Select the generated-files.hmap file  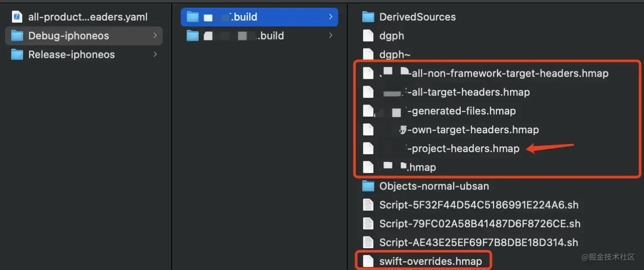coord(464,111)
